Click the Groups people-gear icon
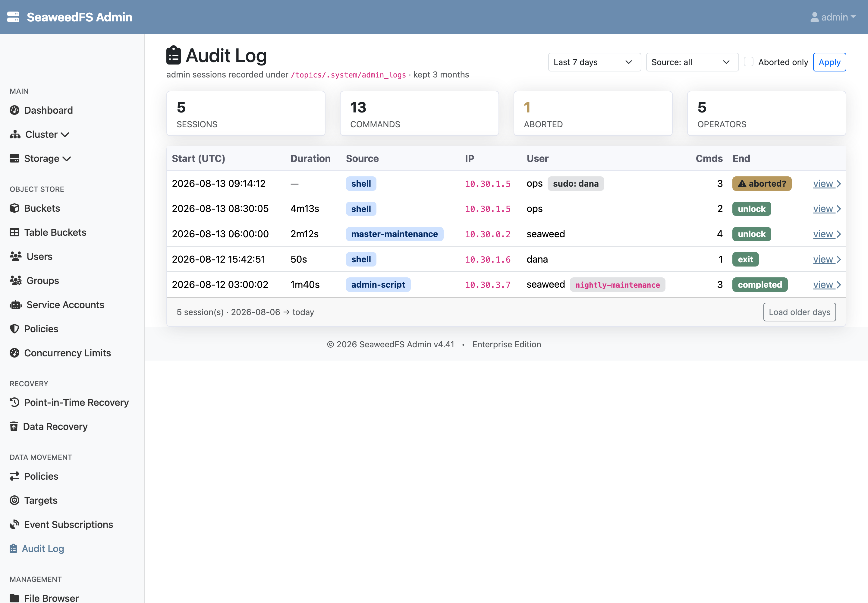 [15, 281]
